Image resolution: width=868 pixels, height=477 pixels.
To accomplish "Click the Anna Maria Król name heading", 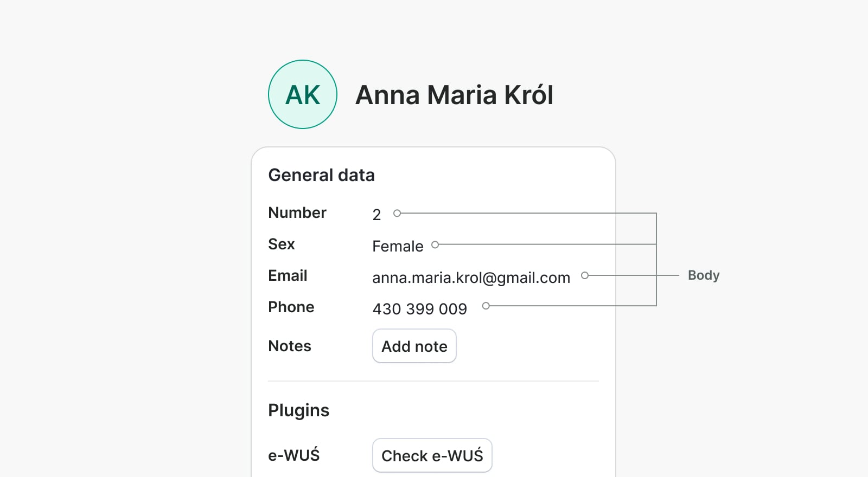I will (454, 95).
